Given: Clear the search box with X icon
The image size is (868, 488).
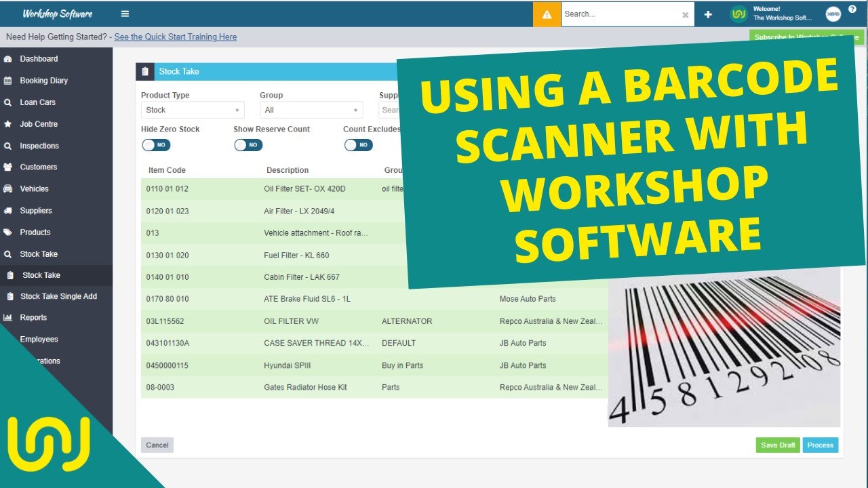Looking at the screenshot, I should click(x=685, y=14).
